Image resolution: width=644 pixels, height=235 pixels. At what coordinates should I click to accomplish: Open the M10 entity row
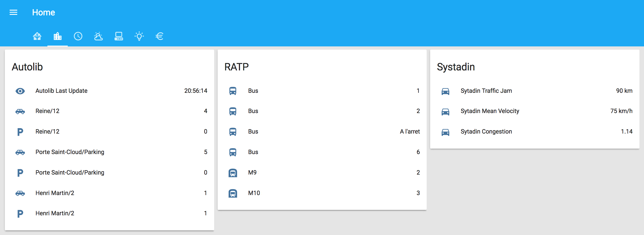click(254, 193)
